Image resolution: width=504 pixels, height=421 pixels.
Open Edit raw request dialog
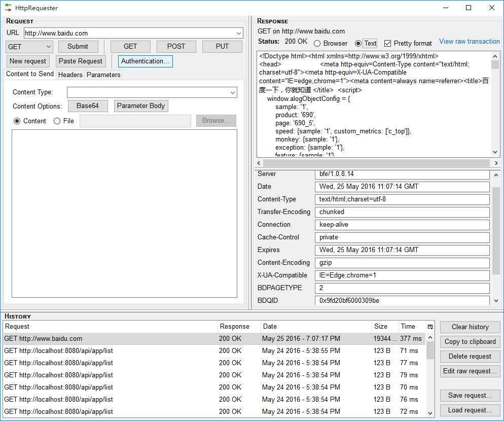tap(470, 371)
